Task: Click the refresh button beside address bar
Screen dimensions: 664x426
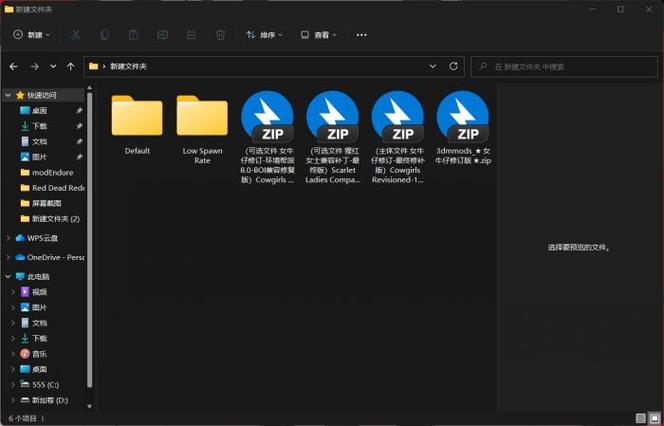Action: coord(454,66)
